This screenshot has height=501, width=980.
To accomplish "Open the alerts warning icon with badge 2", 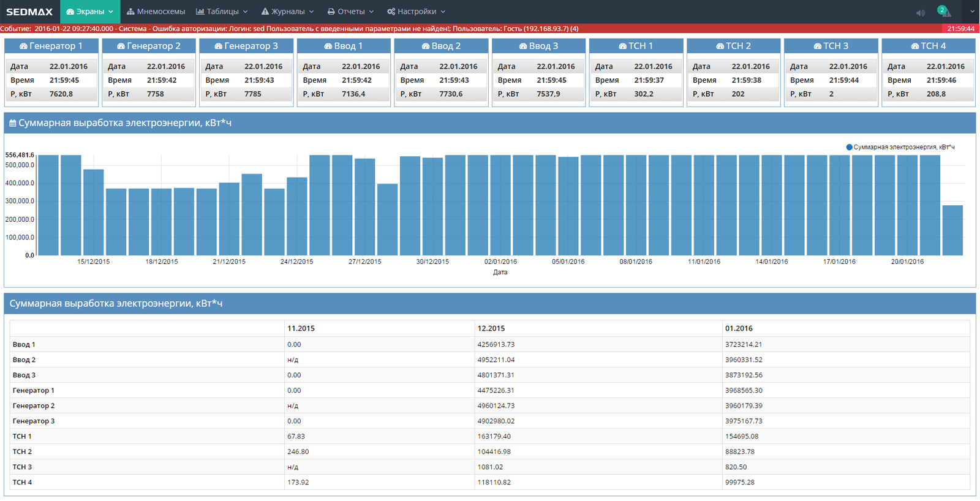I will tap(944, 12).
